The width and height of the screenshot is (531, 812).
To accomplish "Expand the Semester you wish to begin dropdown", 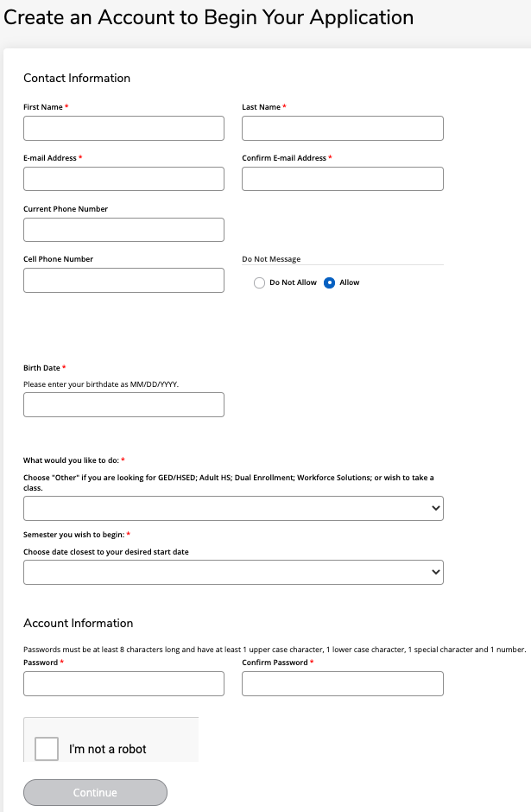I will pyautogui.click(x=233, y=572).
